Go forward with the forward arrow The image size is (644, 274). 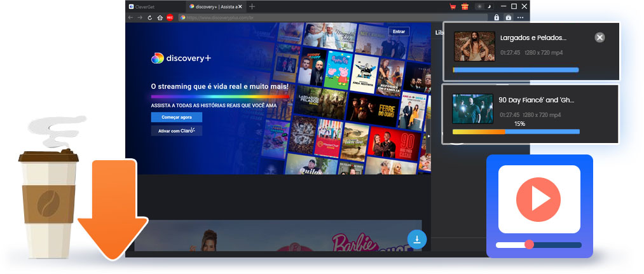(140, 18)
